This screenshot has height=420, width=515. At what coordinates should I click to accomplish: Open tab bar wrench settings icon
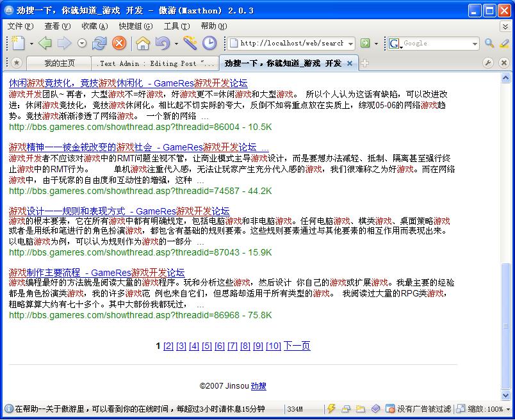488,63
